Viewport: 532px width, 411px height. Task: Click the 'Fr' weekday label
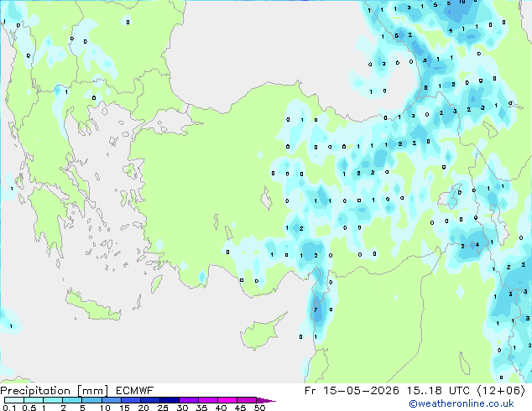[310, 391]
